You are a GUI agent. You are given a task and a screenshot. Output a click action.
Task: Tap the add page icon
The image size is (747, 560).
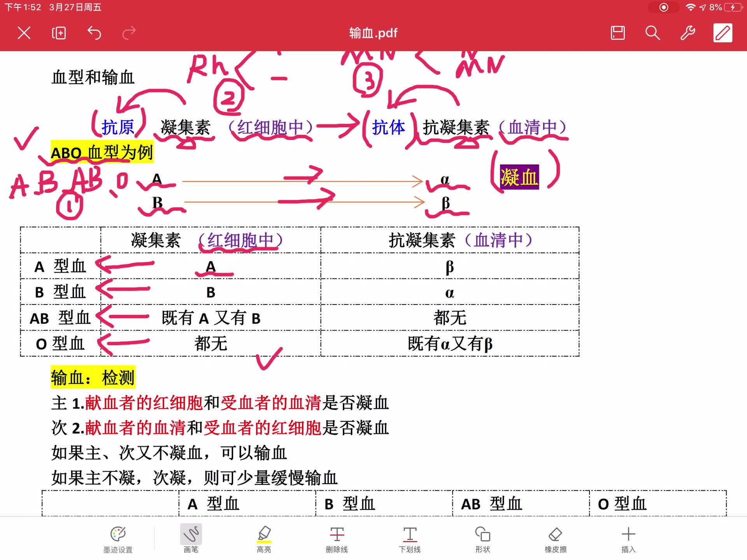tap(59, 33)
